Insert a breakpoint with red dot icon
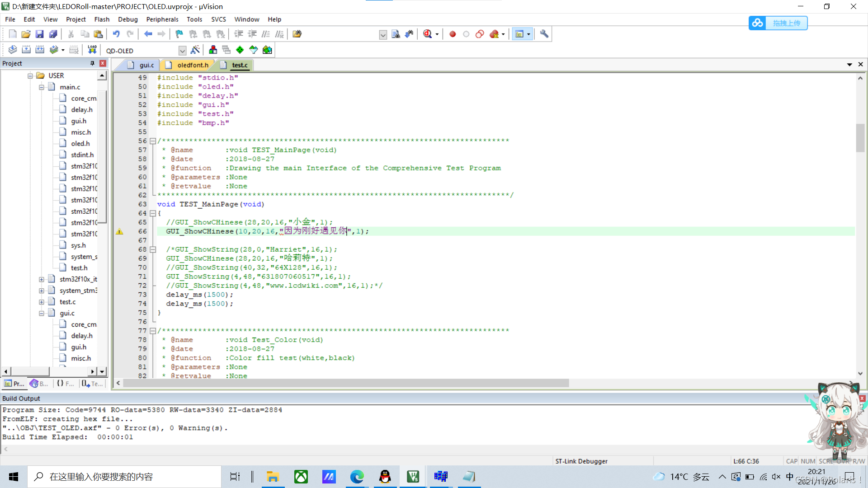868x488 pixels. [x=453, y=34]
